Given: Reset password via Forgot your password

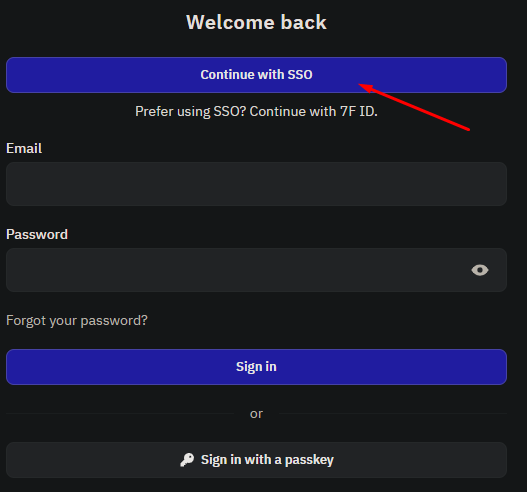Looking at the screenshot, I should (x=77, y=321).
